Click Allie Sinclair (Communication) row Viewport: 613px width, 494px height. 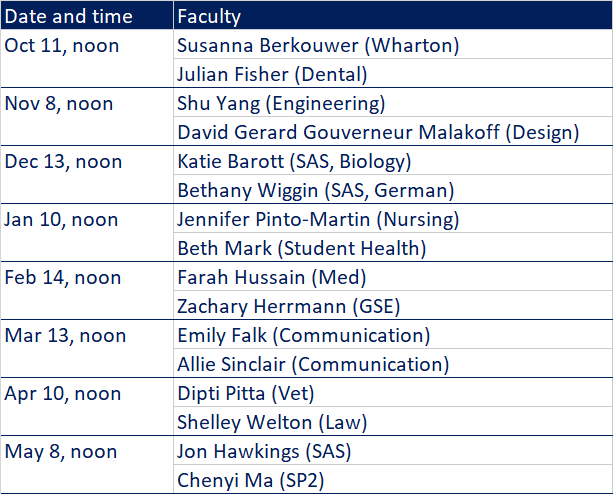pos(393,363)
